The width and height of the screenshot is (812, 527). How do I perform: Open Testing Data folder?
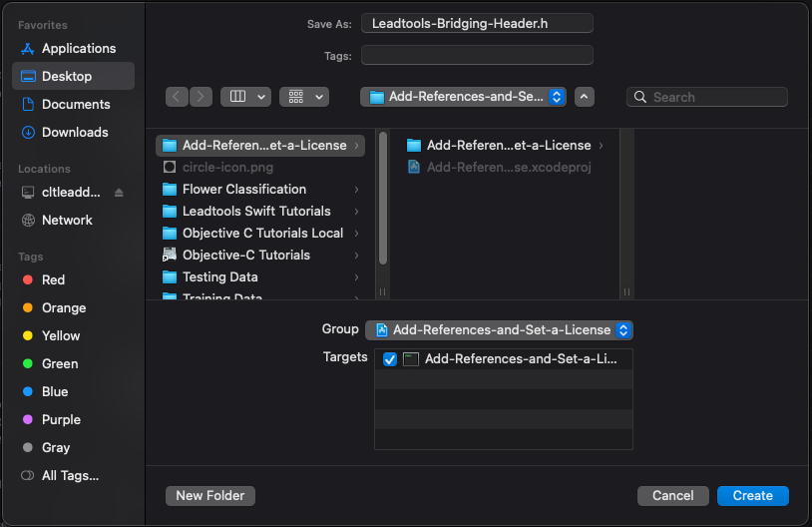click(x=260, y=276)
